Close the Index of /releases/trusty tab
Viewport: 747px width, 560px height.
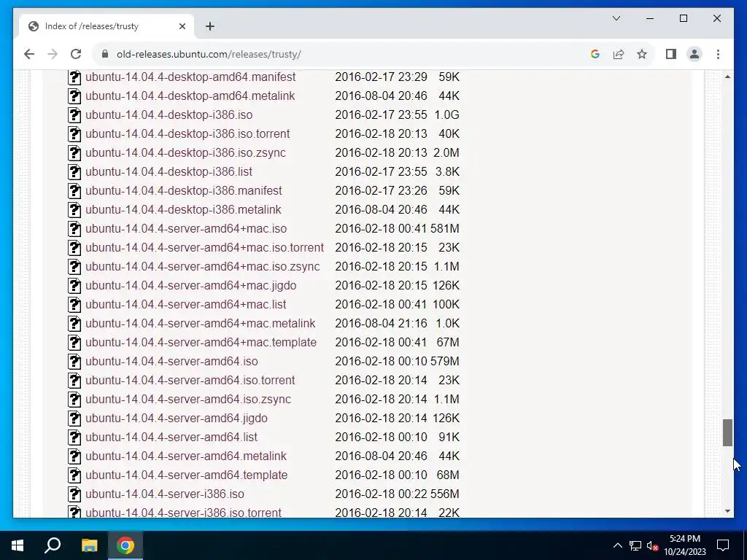[182, 26]
